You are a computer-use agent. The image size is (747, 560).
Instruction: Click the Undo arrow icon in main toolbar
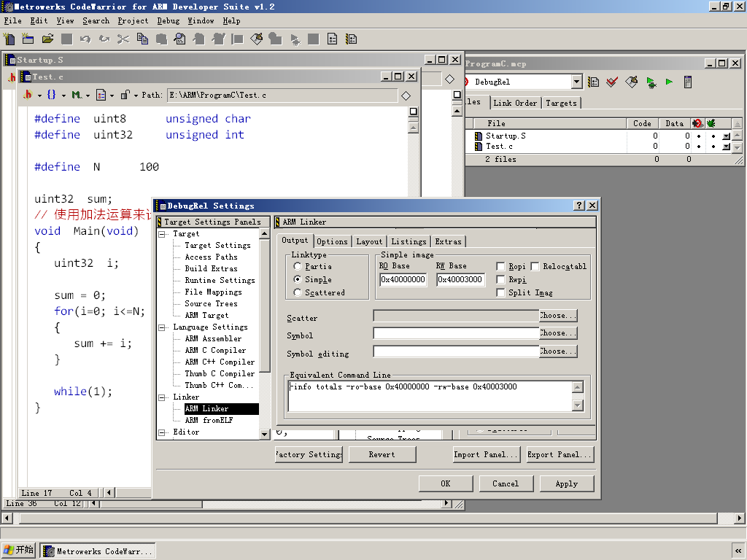click(x=85, y=39)
